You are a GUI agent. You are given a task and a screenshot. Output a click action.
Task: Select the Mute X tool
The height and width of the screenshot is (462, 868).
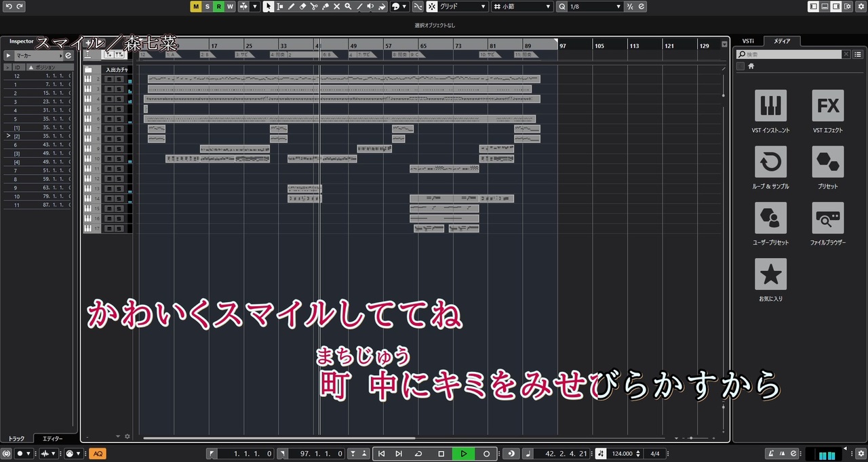tap(336, 6)
